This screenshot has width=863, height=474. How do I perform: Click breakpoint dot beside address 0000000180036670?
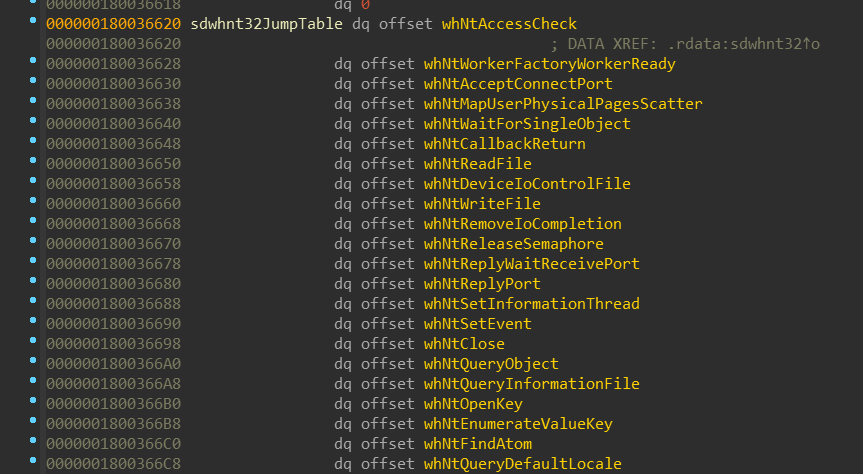[33, 240]
